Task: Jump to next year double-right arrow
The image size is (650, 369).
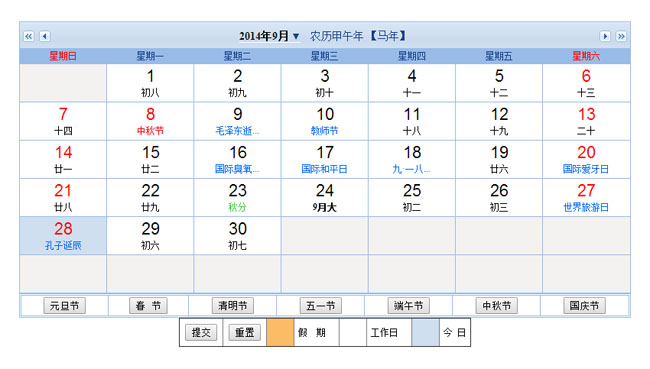Action: click(x=621, y=36)
